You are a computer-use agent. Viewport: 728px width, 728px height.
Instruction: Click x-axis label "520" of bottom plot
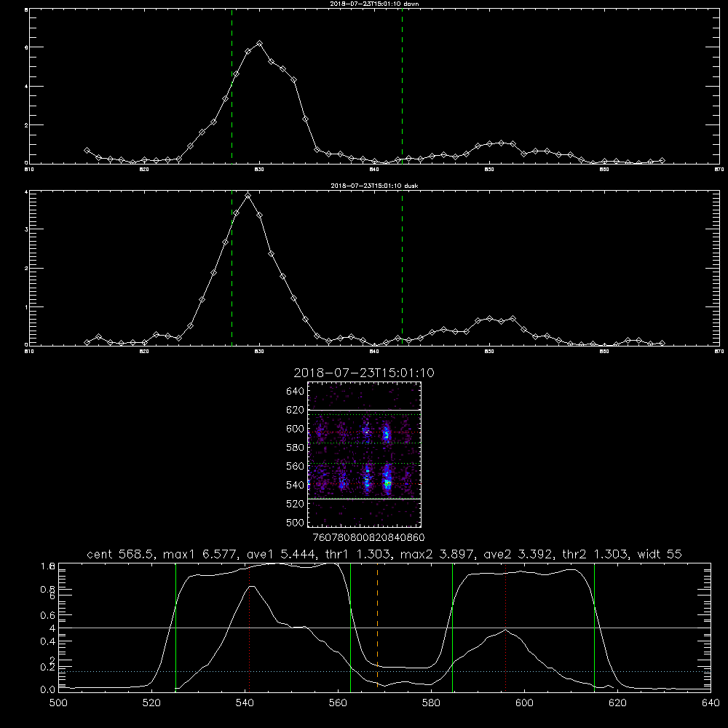pos(151,703)
